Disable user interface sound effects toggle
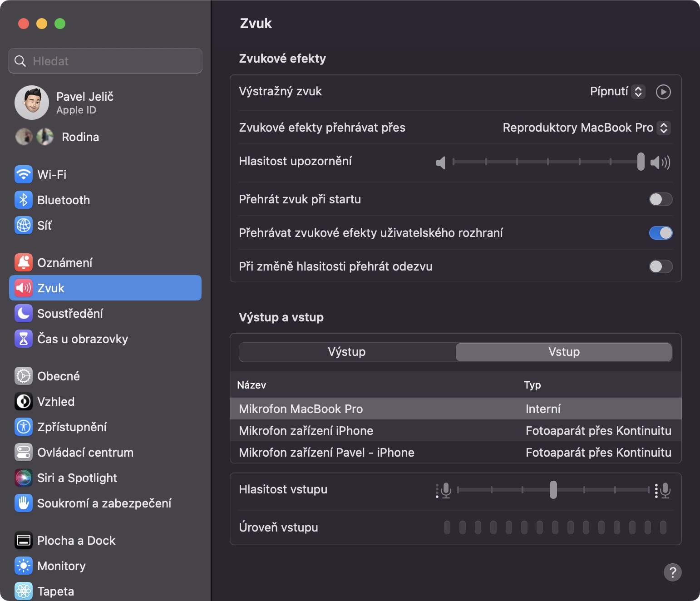 pyautogui.click(x=661, y=233)
